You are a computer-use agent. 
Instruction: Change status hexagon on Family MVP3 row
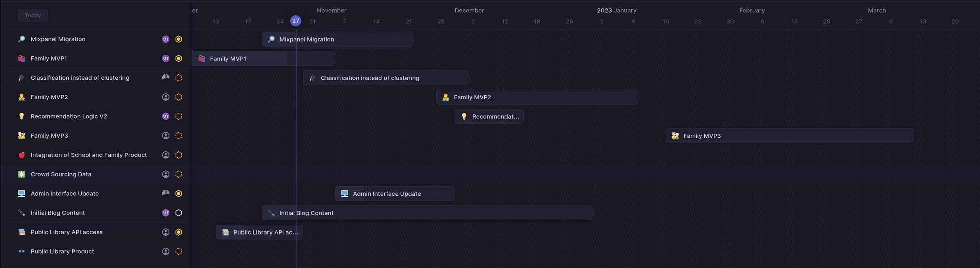pyautogui.click(x=179, y=136)
